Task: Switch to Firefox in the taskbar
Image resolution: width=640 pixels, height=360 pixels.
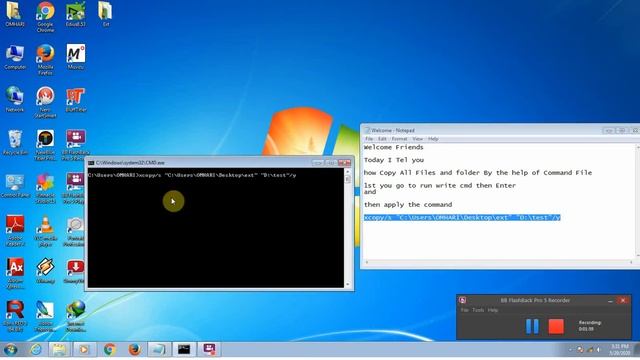Action: (134, 350)
